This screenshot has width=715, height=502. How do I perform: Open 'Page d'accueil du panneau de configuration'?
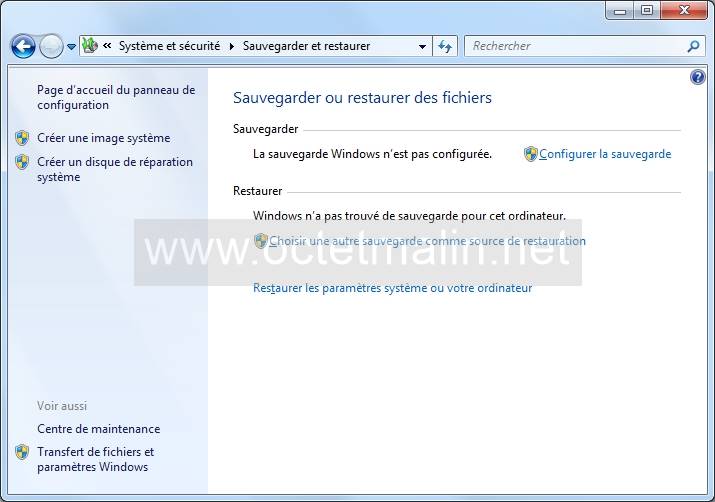click(x=116, y=98)
